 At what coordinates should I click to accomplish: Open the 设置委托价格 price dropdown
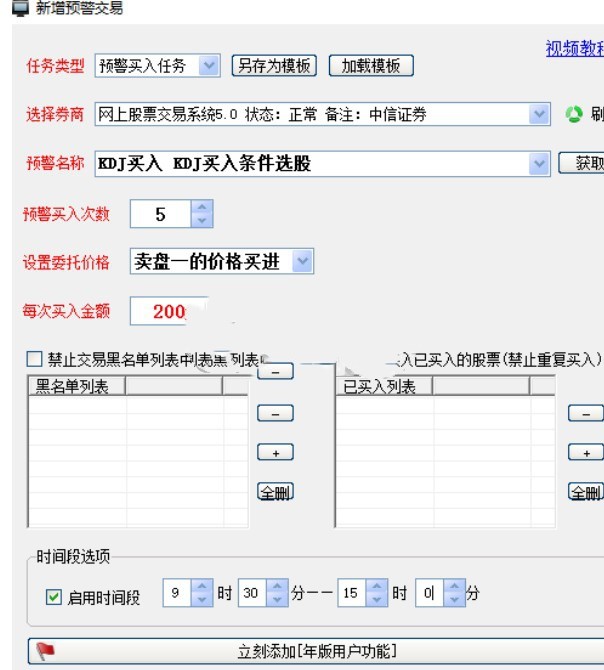point(302,261)
